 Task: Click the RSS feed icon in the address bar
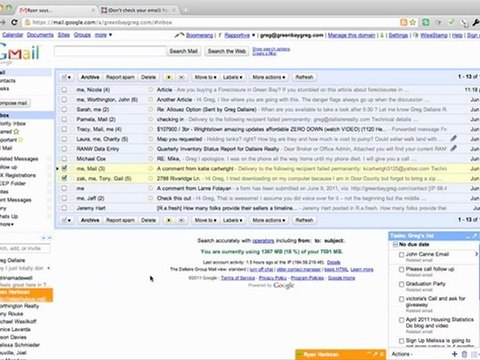click(x=404, y=22)
